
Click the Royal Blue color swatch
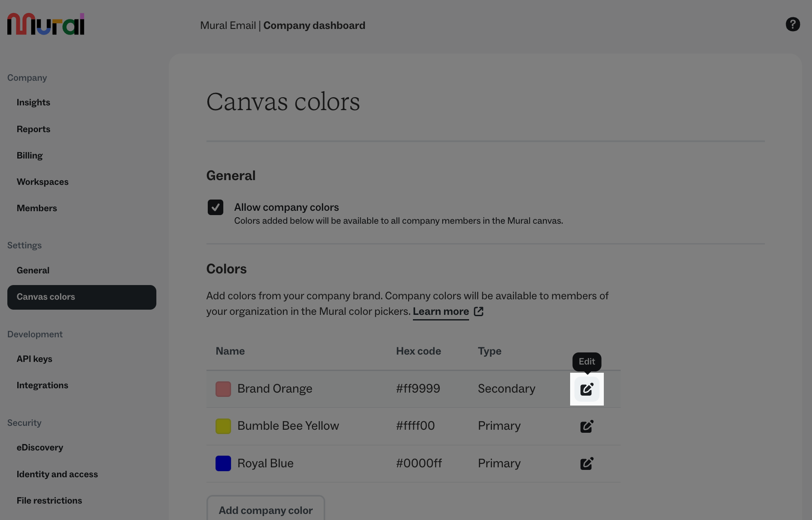coord(223,463)
